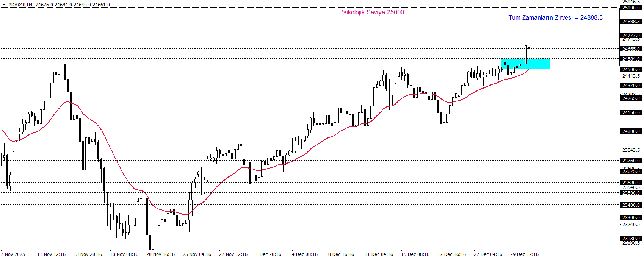Click the 23300.0 price level label
The height and width of the screenshot is (259, 644).
pos(631,217)
